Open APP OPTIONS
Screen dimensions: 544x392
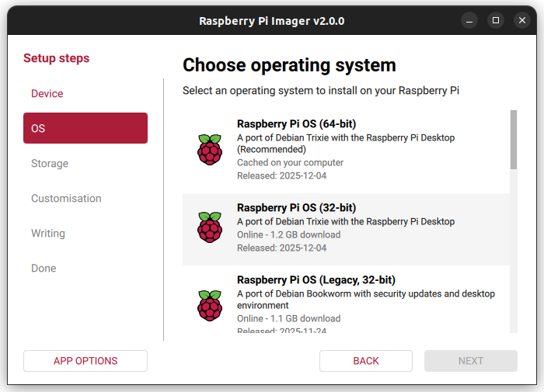click(85, 361)
